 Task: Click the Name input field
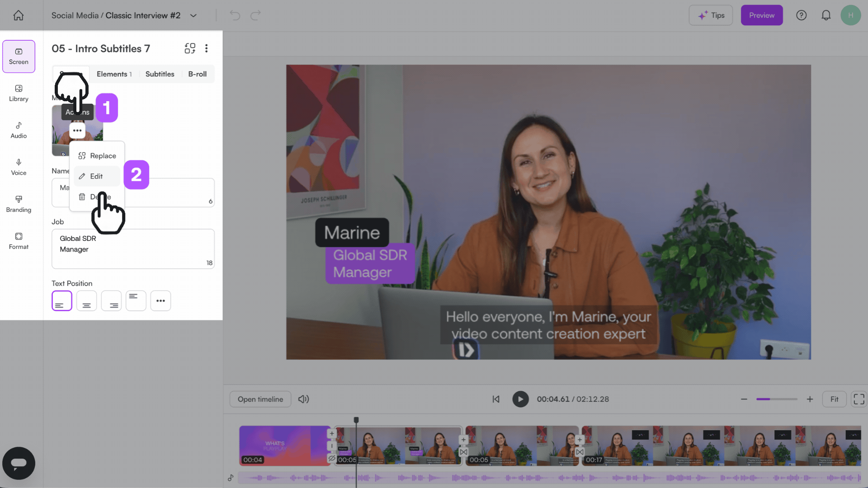[133, 192]
